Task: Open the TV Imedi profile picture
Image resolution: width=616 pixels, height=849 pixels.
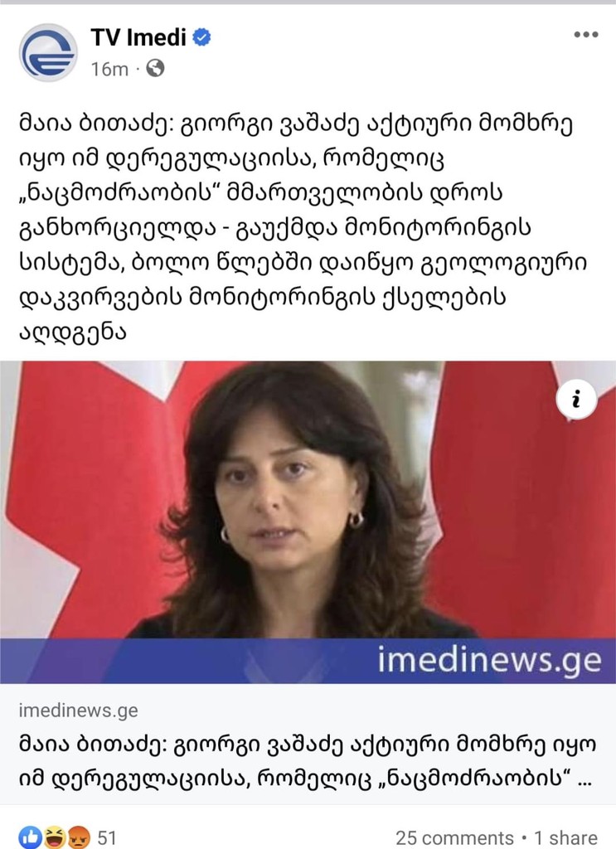Action: (47, 52)
